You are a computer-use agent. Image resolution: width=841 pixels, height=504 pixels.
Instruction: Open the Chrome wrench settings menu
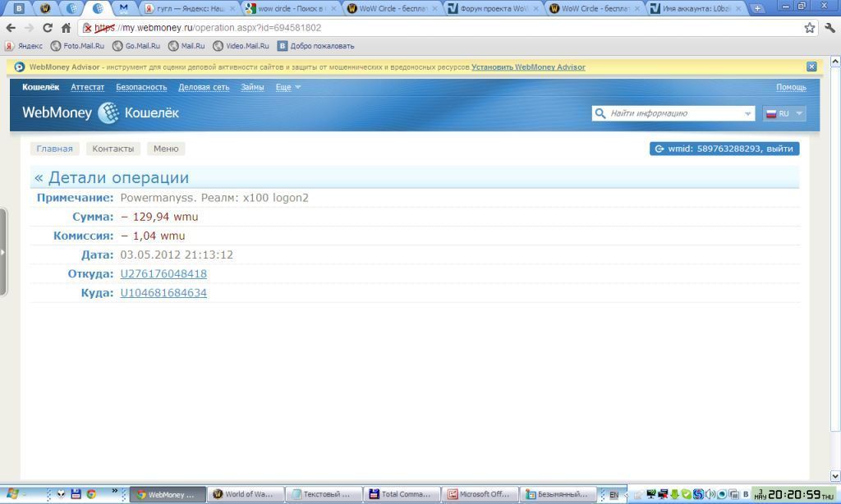click(x=830, y=28)
